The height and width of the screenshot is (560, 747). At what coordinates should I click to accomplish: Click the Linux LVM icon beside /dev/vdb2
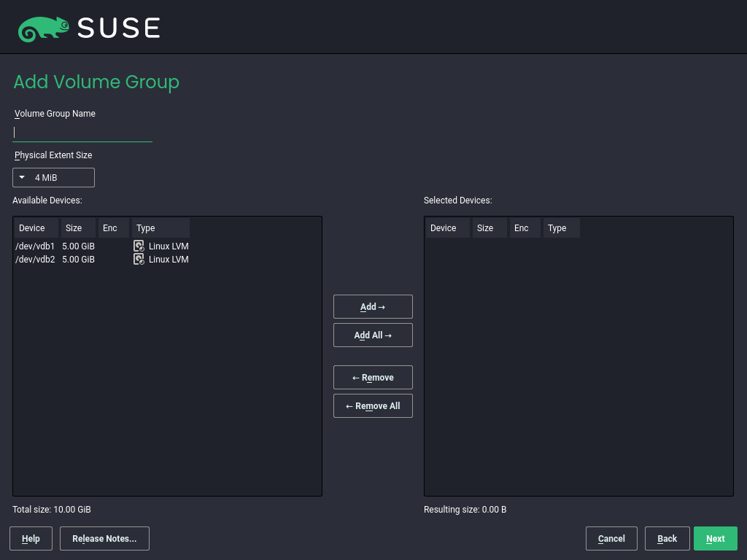tap(139, 260)
